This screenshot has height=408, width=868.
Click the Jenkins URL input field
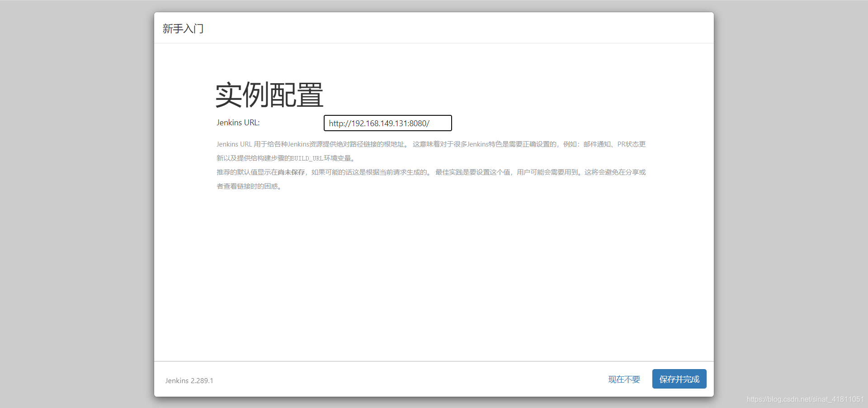[388, 123]
